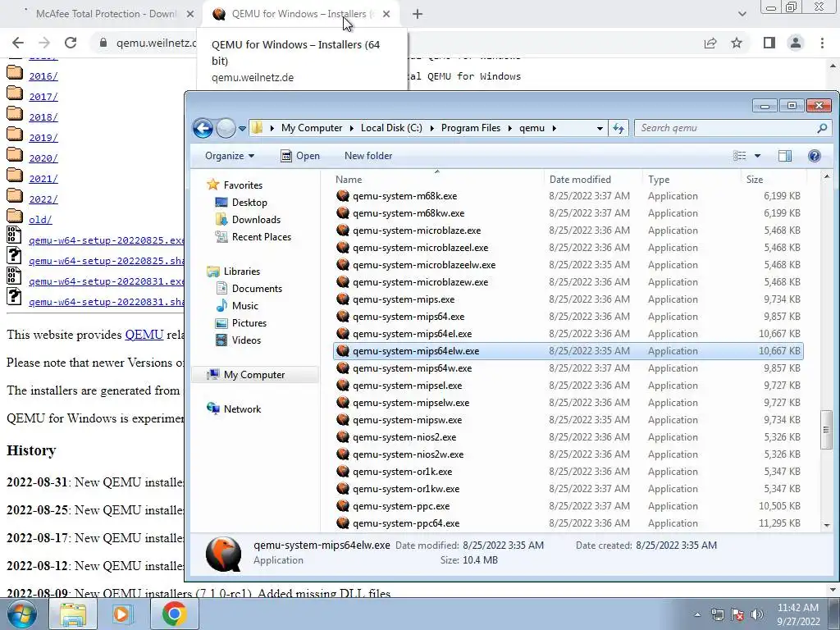Image resolution: width=840 pixels, height=630 pixels.
Task: Toggle Chrome side panel icon
Action: [x=769, y=43]
